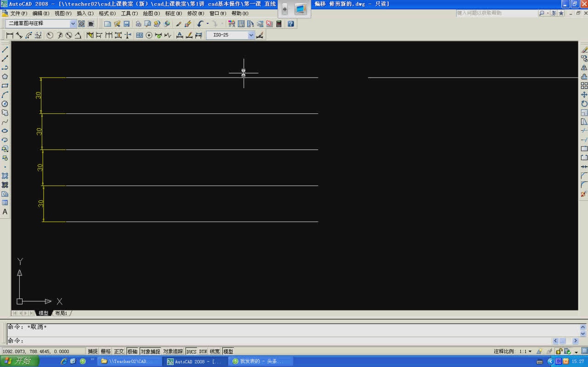The image size is (588, 367).
Task: Toggle 对象捕捉 object snap
Action: click(150, 351)
